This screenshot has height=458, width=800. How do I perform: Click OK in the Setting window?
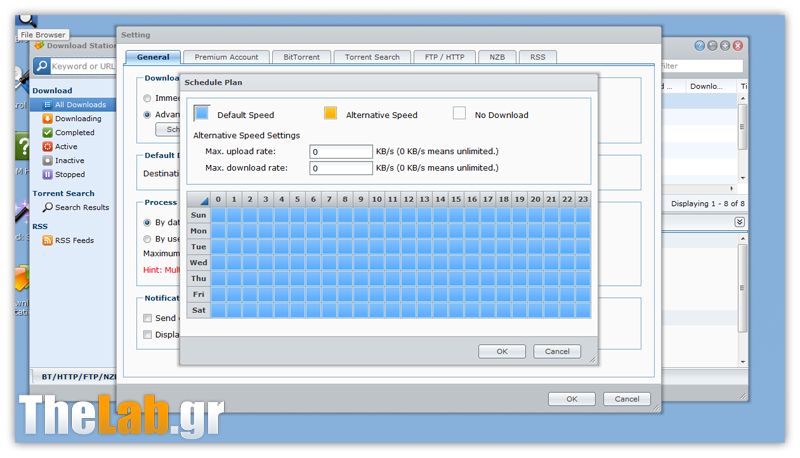(571, 399)
